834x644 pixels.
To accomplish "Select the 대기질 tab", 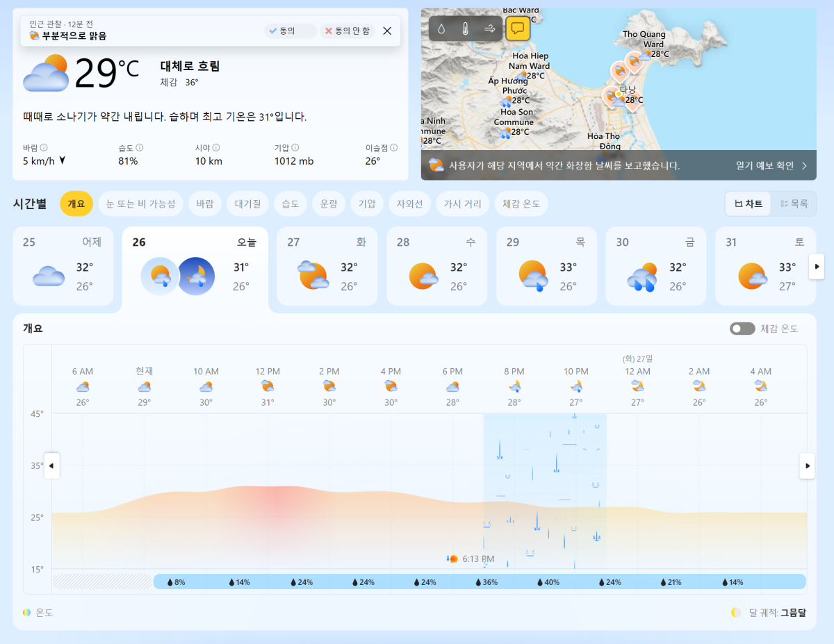I will [x=247, y=204].
